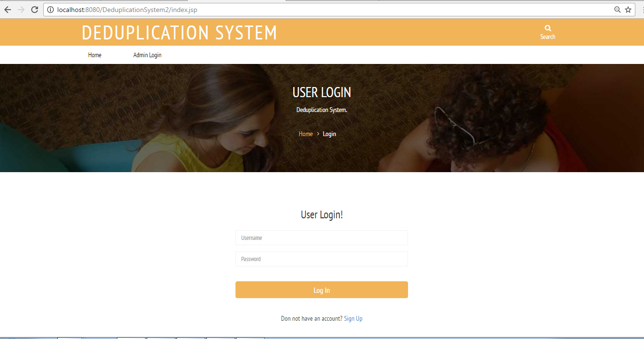
Task: Go to Home in the navigation menu
Action: [95, 55]
